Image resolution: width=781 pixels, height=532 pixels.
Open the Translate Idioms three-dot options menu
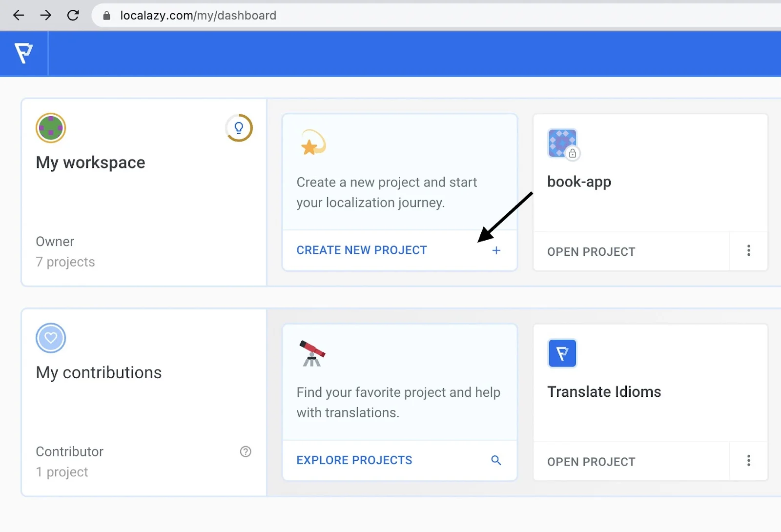(x=748, y=461)
